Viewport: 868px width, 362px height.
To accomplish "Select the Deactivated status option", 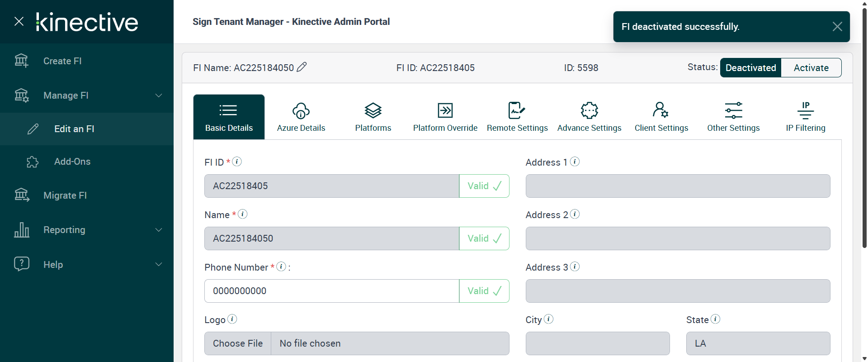I will [x=750, y=68].
